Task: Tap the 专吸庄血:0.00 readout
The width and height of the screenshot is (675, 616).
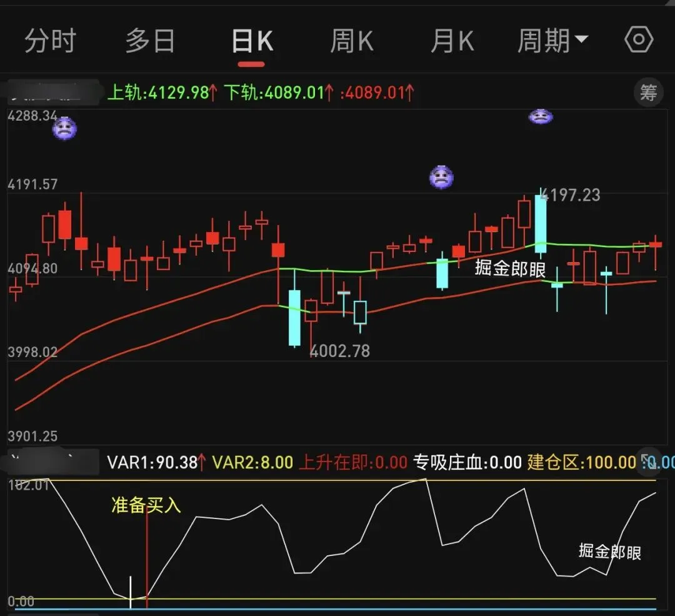Action: coord(467,463)
